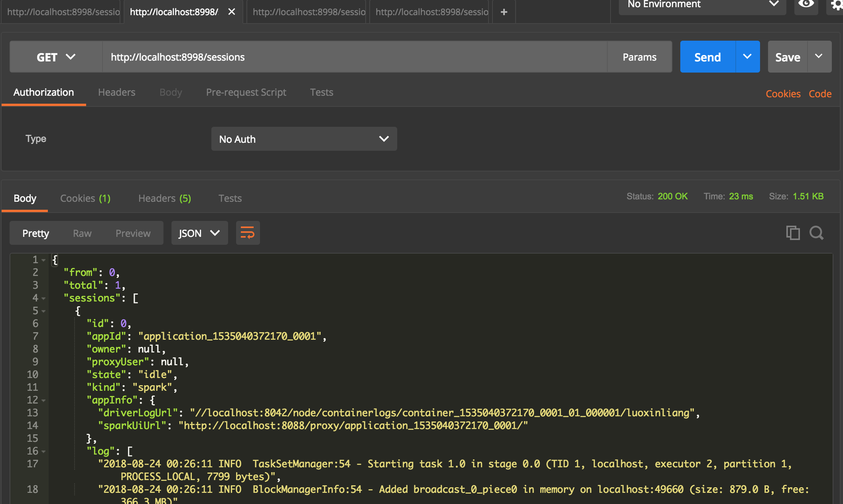Switch response view to Preview
The width and height of the screenshot is (843, 504).
pyautogui.click(x=133, y=233)
